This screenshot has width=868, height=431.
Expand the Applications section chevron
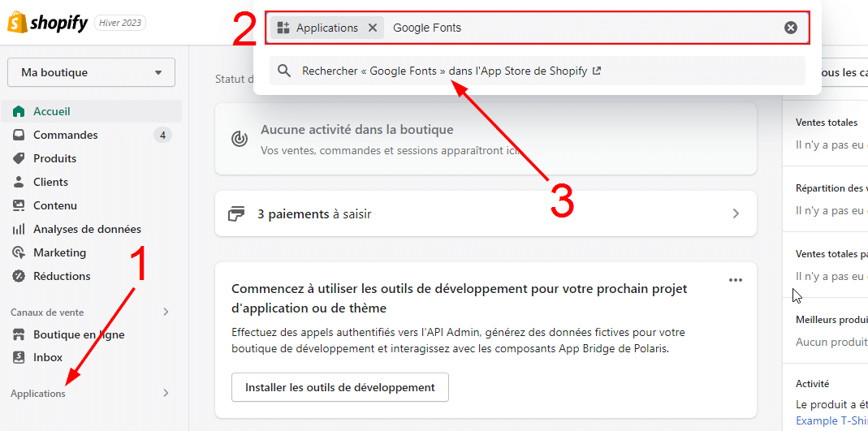(x=166, y=393)
